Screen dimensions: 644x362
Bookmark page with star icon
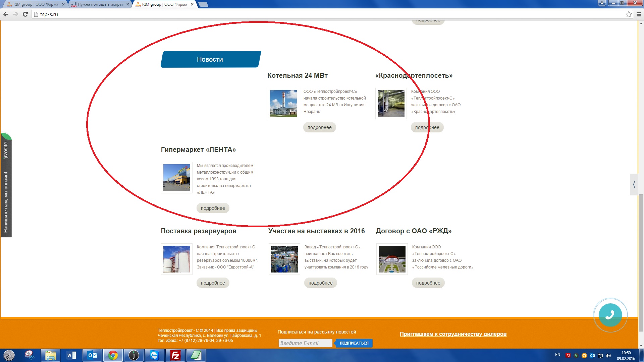tap(629, 14)
